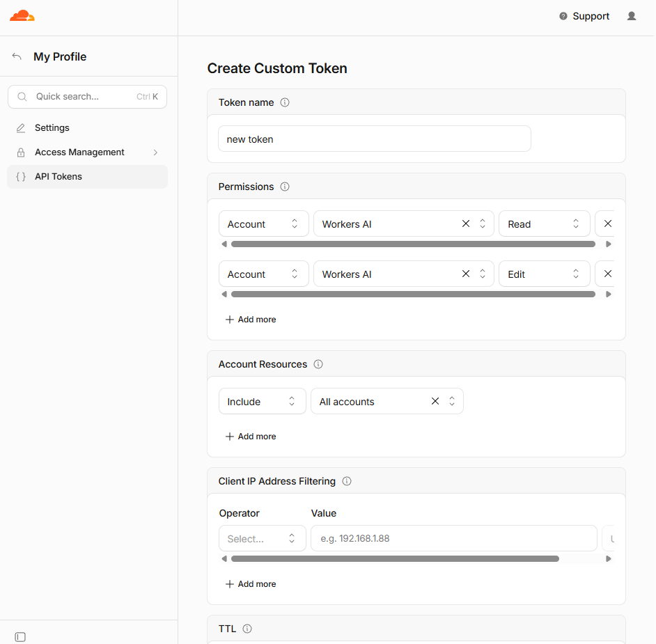
Task: Open Workers AI dropdown in Edit row
Action: (x=483, y=274)
